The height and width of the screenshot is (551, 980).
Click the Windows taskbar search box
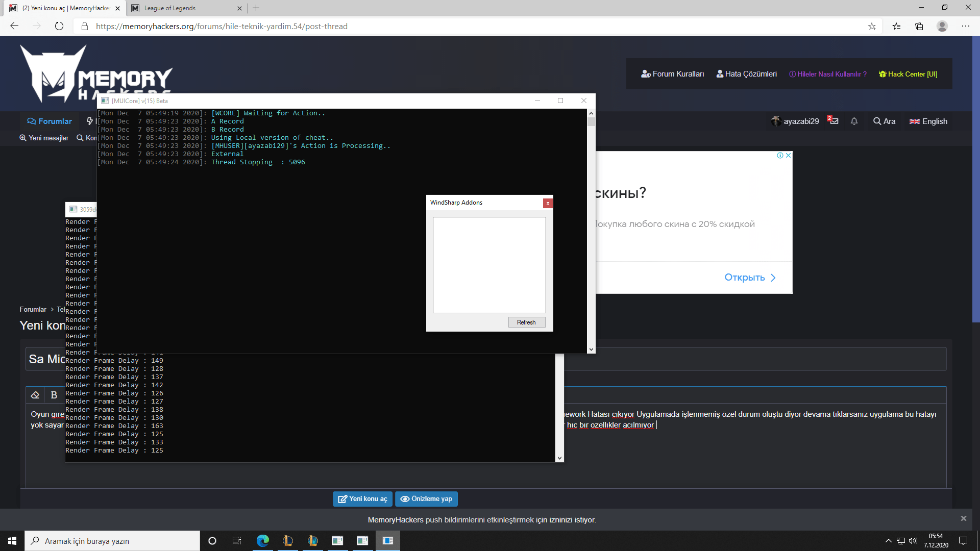tap(112, 541)
